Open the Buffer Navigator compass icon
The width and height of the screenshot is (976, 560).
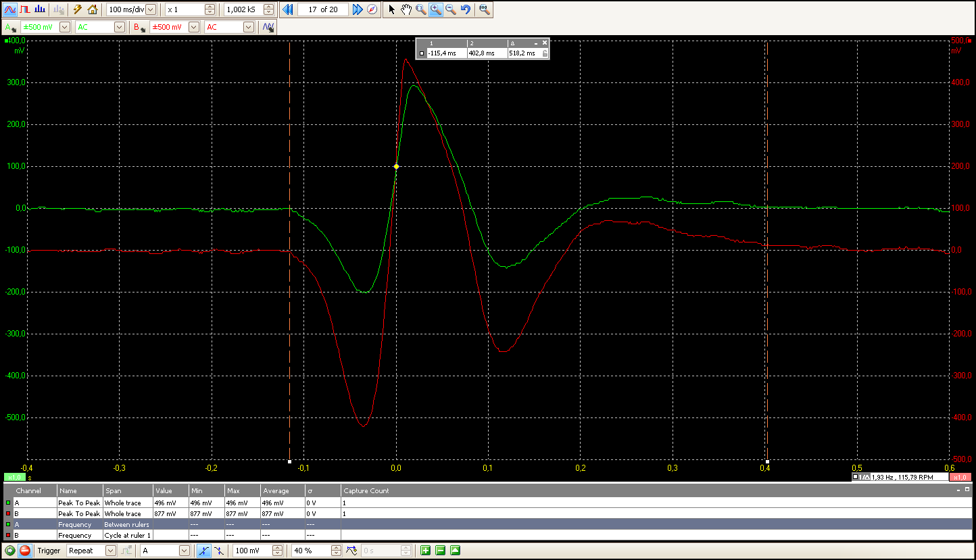click(372, 9)
